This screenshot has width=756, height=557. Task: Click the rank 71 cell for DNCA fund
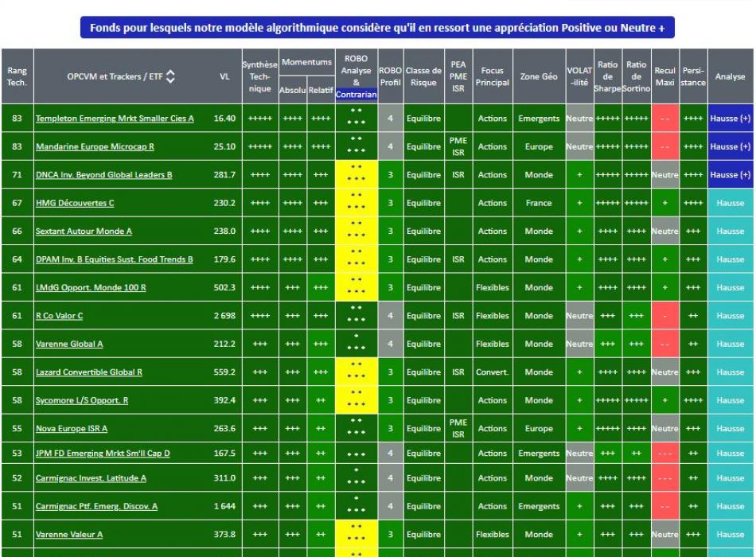(x=18, y=175)
